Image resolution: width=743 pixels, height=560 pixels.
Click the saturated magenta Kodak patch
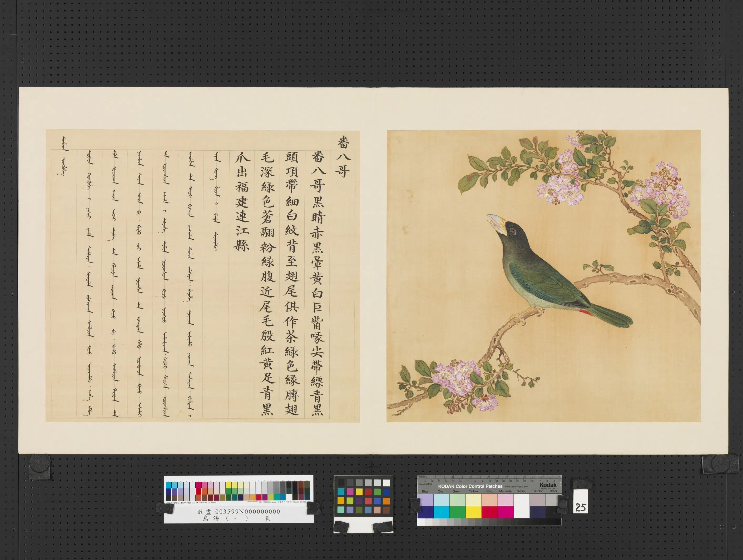tap(506, 512)
